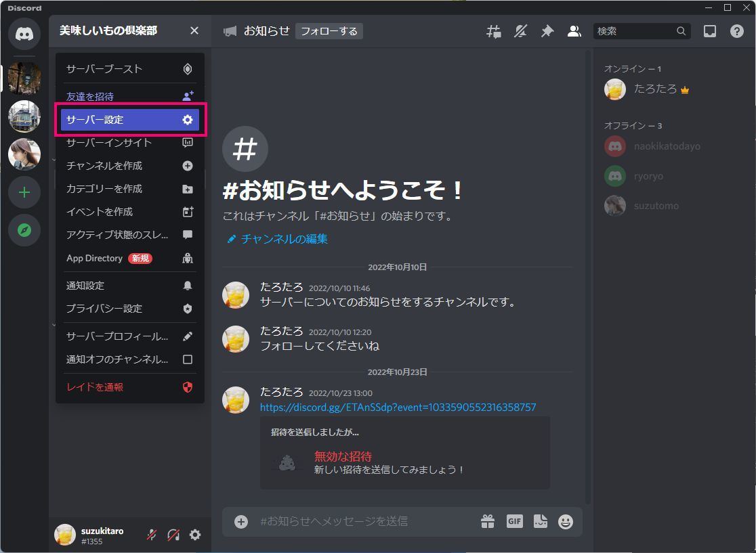Screen dimensions: 756x553
Task: Click たろたろ username on 12:20 message
Action: 282,331
